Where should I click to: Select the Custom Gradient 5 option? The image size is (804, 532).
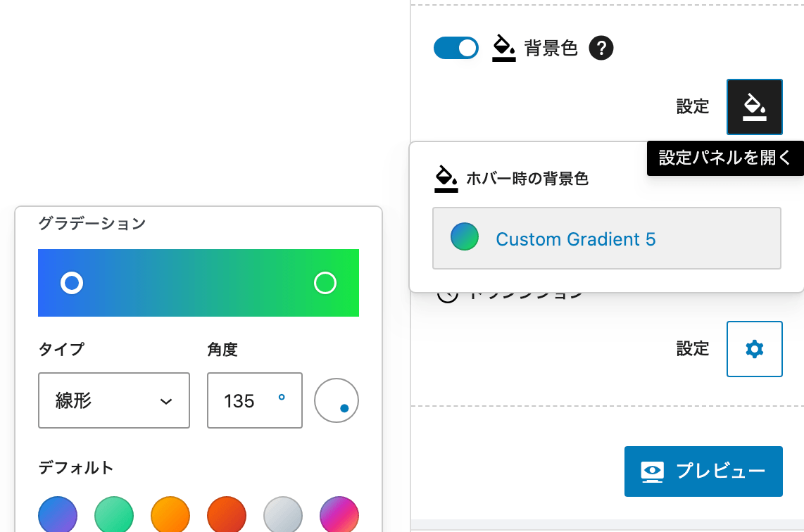607,239
